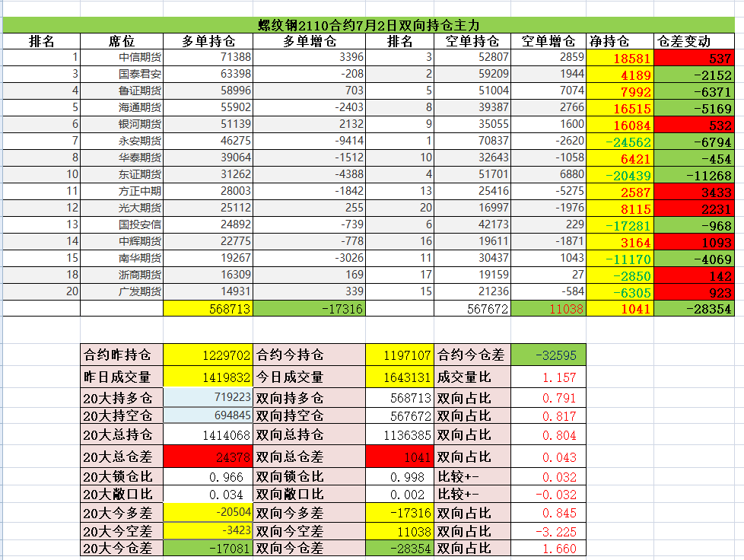Click the 永安期货 seat cell
The image size is (744, 560).
[122, 141]
